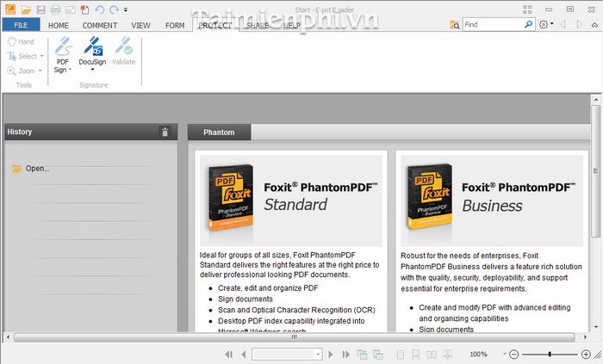This screenshot has height=364, width=603.
Task: Select continuous facing layout icon
Action: [447, 355]
